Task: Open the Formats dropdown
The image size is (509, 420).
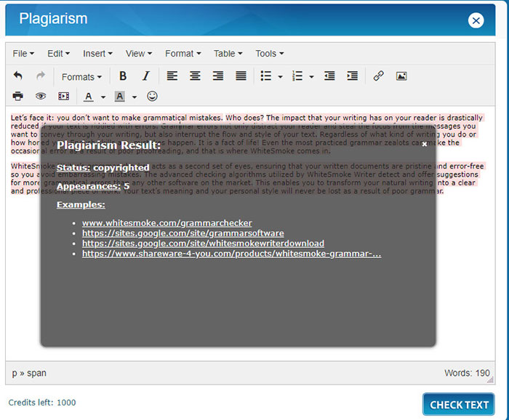Action: tap(81, 77)
